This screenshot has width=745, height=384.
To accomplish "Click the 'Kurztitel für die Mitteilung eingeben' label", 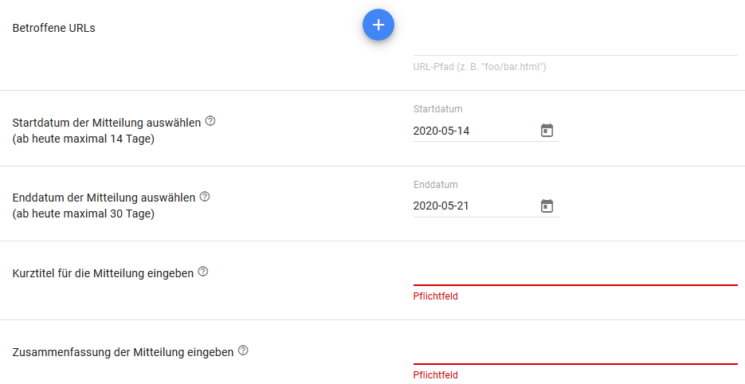I will coord(103,273).
